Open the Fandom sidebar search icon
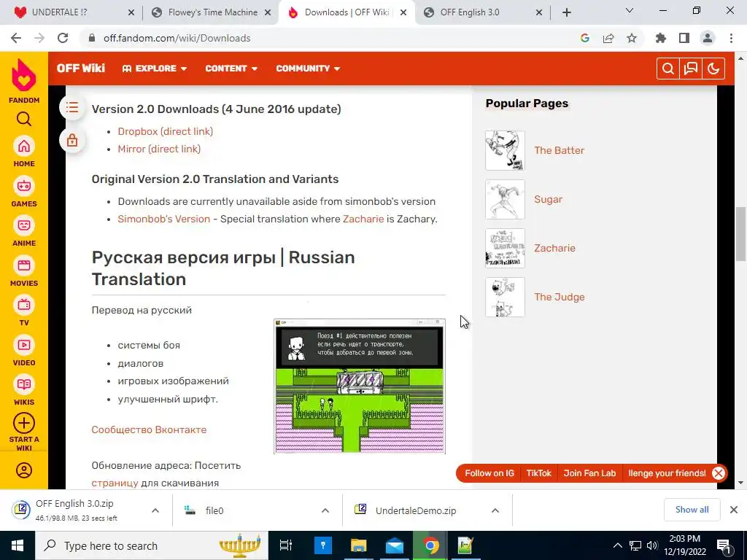This screenshot has width=747, height=560. coord(24,119)
